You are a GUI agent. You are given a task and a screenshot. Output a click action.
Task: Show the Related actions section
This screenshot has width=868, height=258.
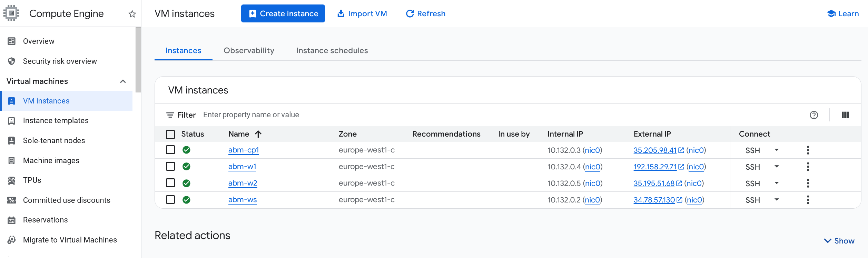(x=839, y=241)
